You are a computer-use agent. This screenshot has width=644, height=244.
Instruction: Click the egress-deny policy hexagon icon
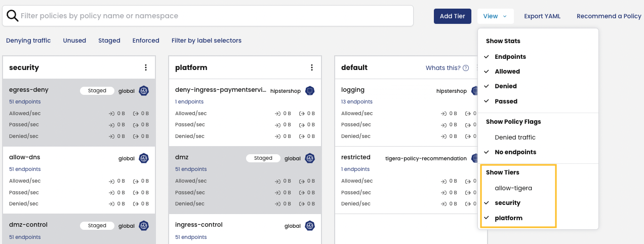click(144, 91)
